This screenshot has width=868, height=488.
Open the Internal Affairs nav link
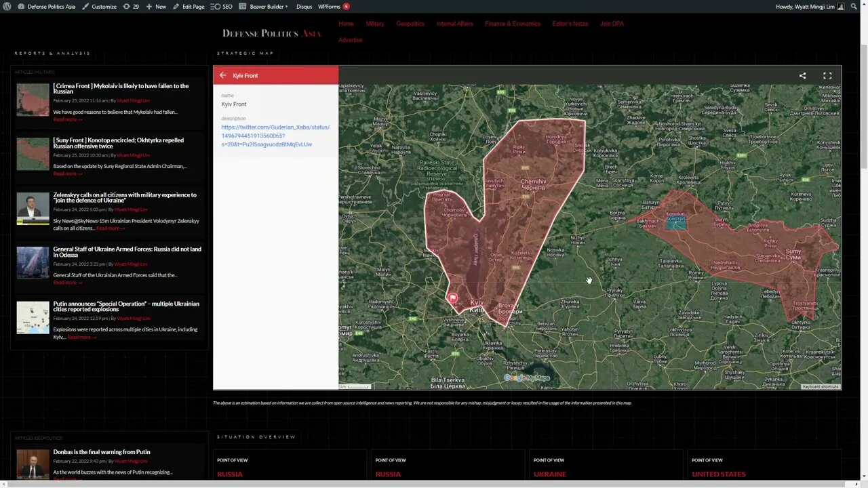click(454, 24)
